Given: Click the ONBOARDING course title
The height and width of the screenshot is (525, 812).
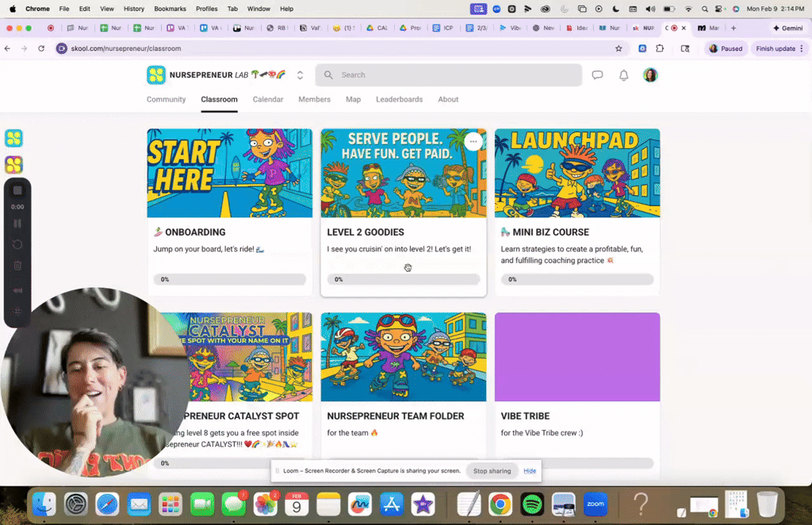Looking at the screenshot, I should pos(195,232).
